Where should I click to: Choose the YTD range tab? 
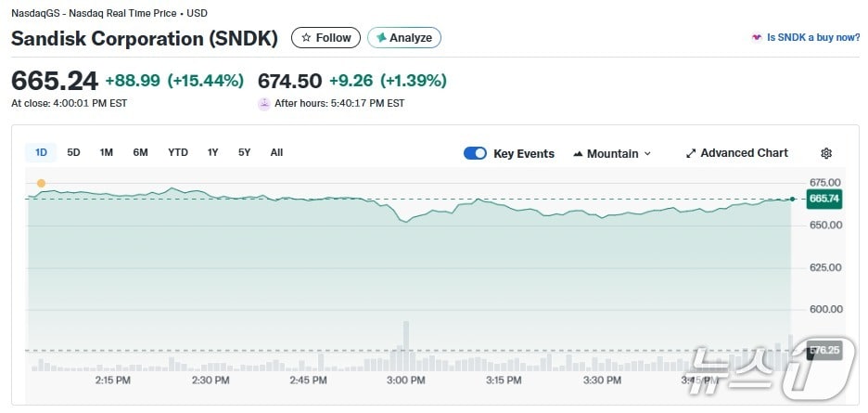(x=178, y=152)
